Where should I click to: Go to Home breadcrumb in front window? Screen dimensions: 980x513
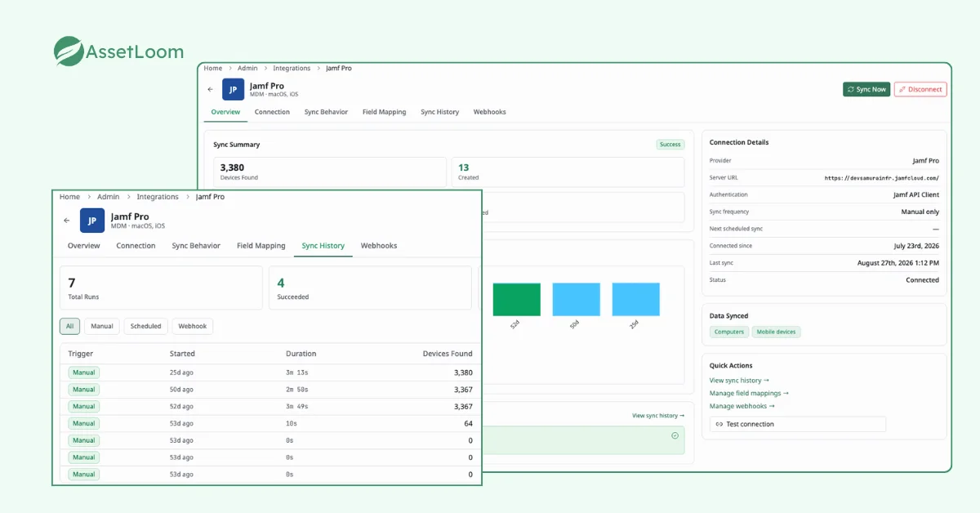tap(69, 197)
